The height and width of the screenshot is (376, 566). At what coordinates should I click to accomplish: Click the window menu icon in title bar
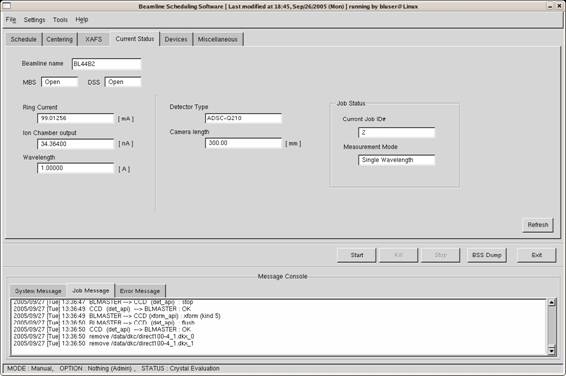pyautogui.click(x=6, y=6)
